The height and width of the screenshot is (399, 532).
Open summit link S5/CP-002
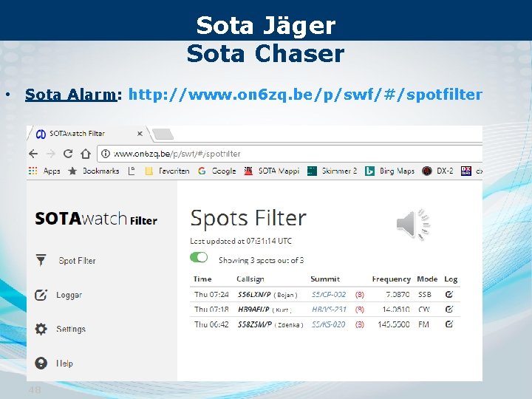[x=329, y=295]
